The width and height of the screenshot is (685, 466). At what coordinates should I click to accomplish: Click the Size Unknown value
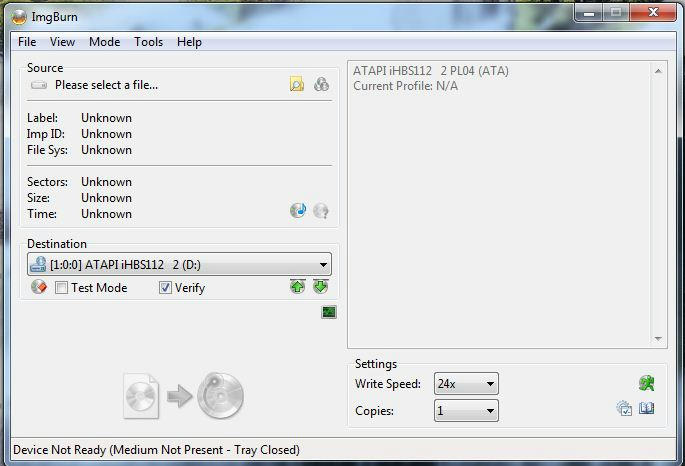click(107, 198)
